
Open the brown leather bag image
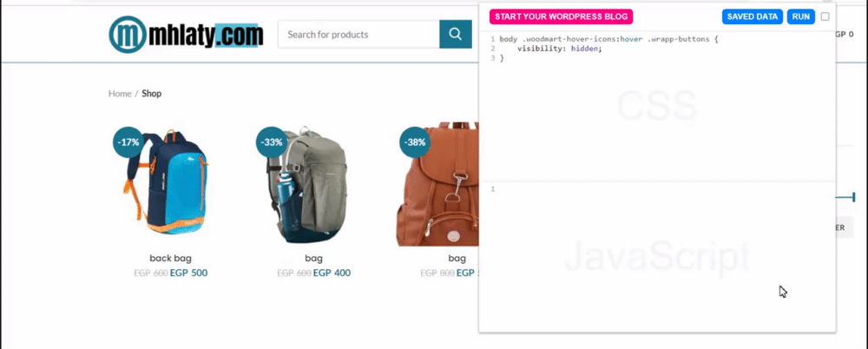[x=438, y=184]
